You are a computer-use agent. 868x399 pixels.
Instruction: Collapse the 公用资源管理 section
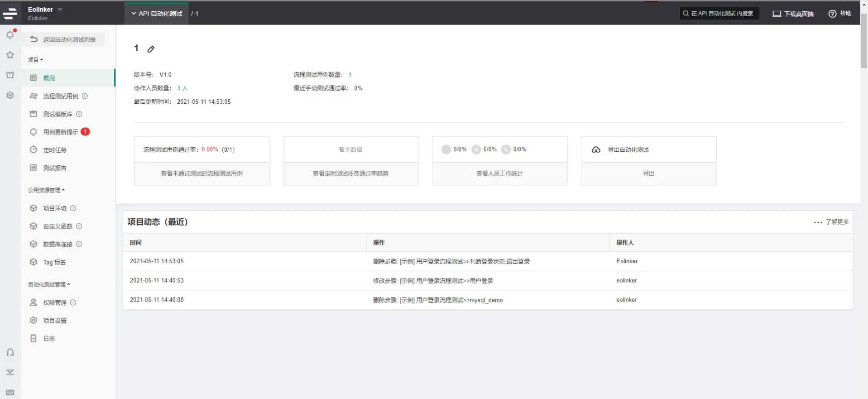click(x=46, y=190)
